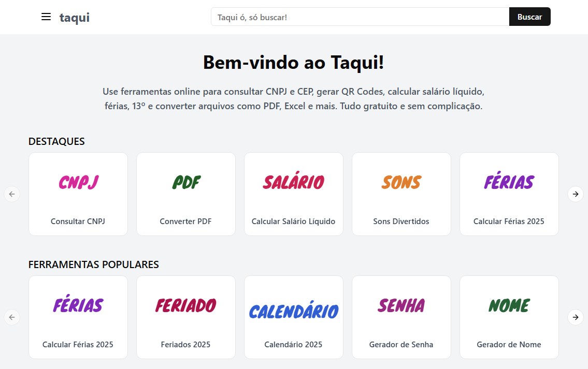Viewport: 588px width, 369px height.
Task: Open the Consultar CNPJ card
Action: (78, 194)
